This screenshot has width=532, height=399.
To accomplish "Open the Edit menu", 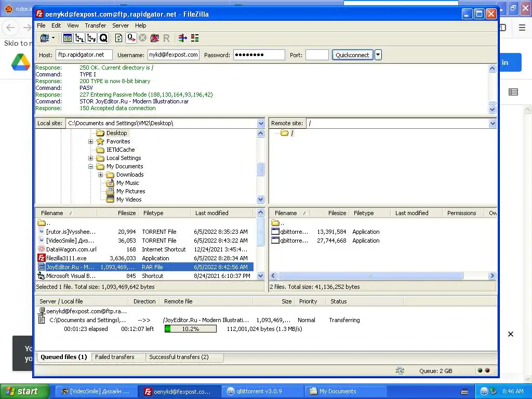I will 56,25.
